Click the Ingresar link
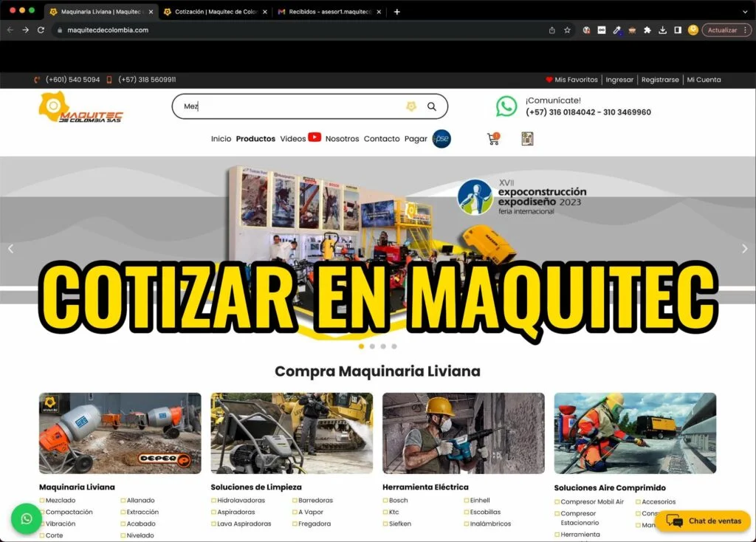 tap(619, 80)
